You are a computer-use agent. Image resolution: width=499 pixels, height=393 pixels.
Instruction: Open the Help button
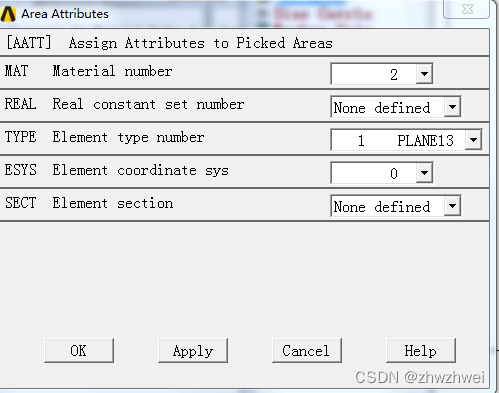[x=421, y=350]
